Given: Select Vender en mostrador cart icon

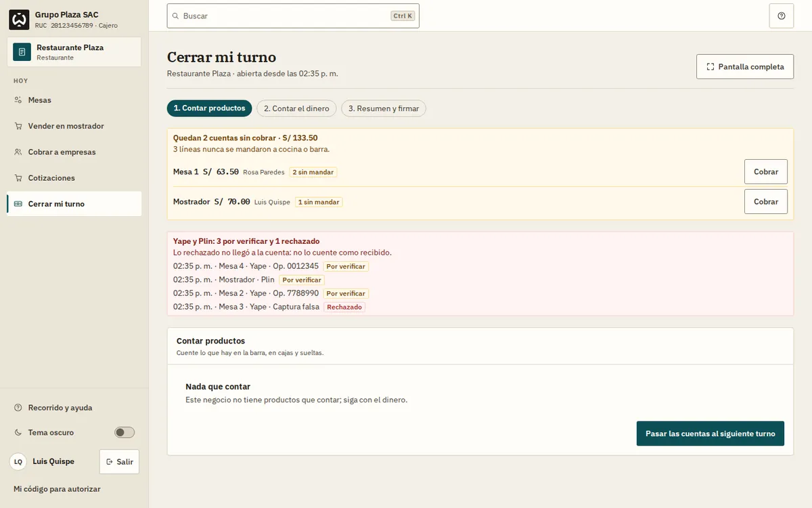Looking at the screenshot, I should pyautogui.click(x=18, y=126).
